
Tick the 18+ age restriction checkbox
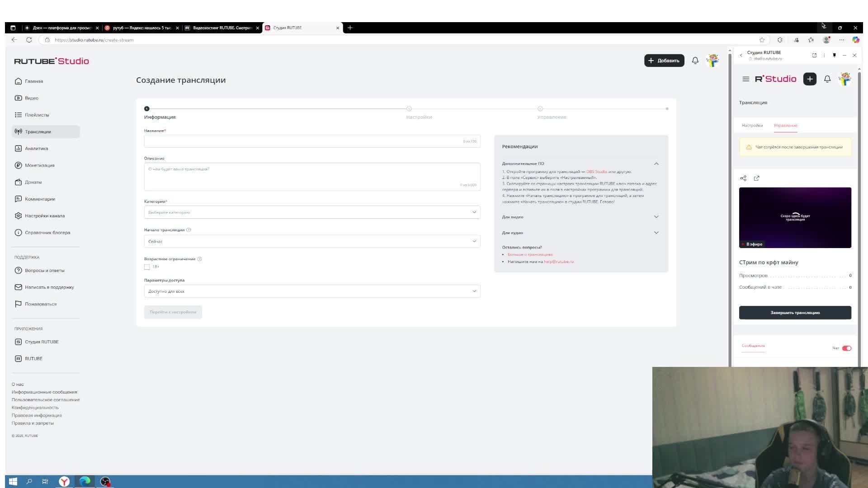[147, 267]
